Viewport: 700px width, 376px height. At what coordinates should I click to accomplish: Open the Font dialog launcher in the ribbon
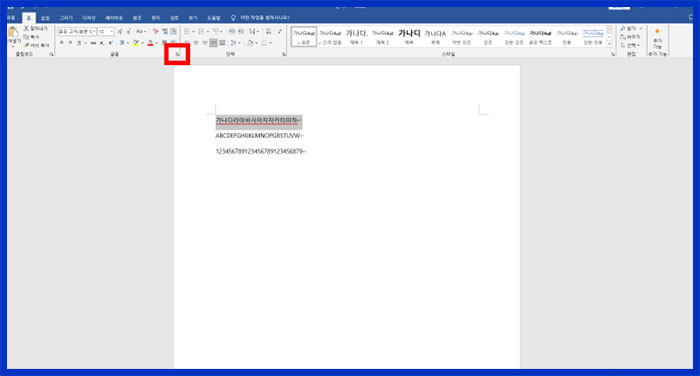(x=177, y=54)
